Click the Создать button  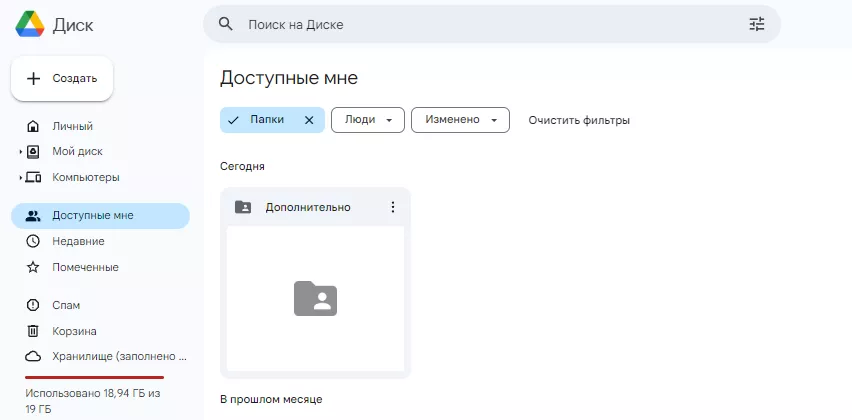(x=62, y=79)
